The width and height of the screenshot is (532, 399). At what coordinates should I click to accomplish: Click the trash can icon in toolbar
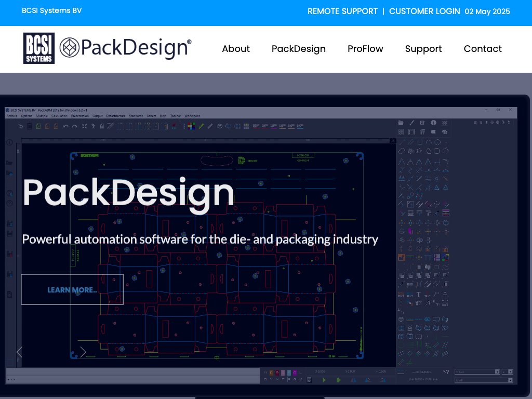point(30,126)
